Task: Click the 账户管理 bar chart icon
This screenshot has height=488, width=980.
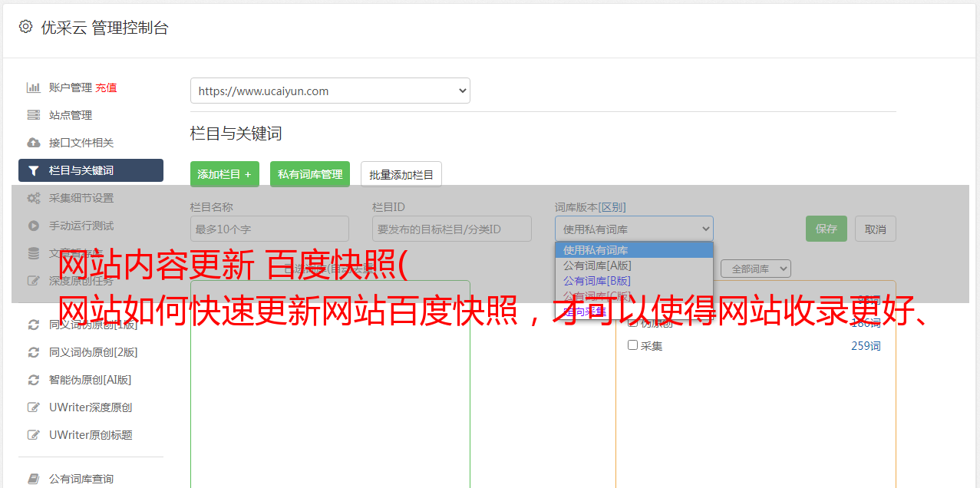Action: click(33, 87)
